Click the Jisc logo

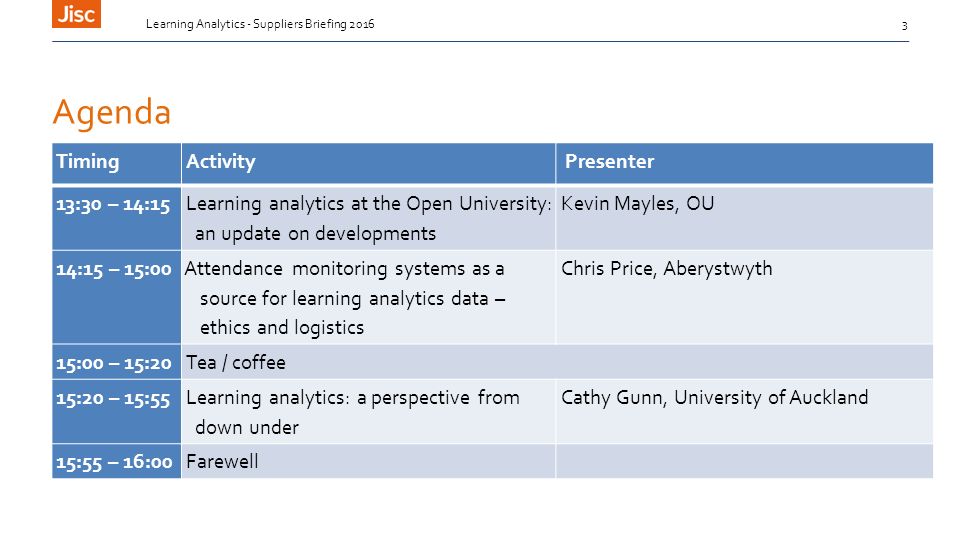77,13
